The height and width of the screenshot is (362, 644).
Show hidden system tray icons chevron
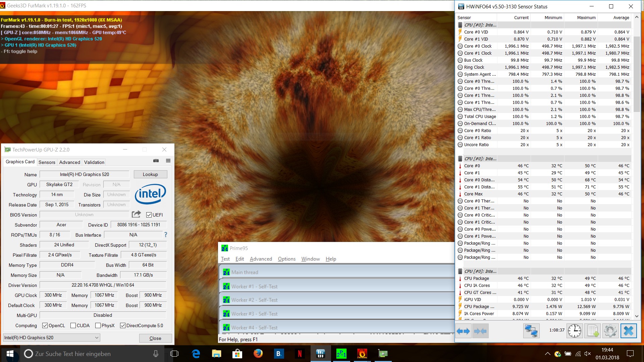click(x=547, y=354)
